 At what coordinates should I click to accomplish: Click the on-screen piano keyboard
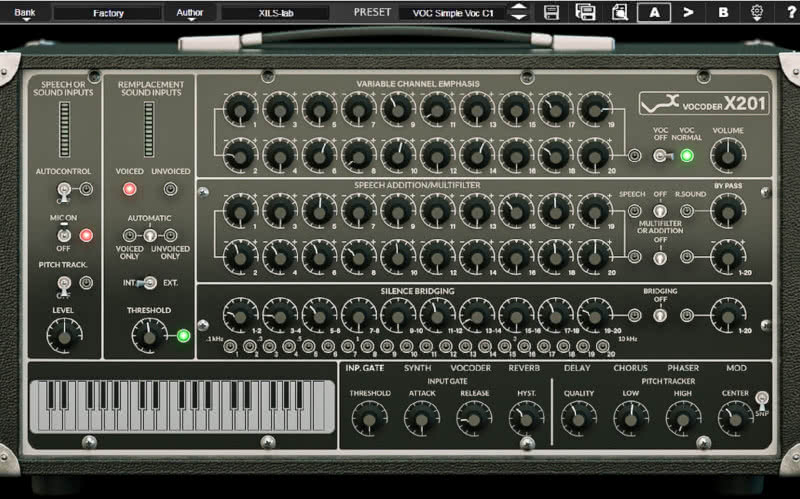click(182, 407)
